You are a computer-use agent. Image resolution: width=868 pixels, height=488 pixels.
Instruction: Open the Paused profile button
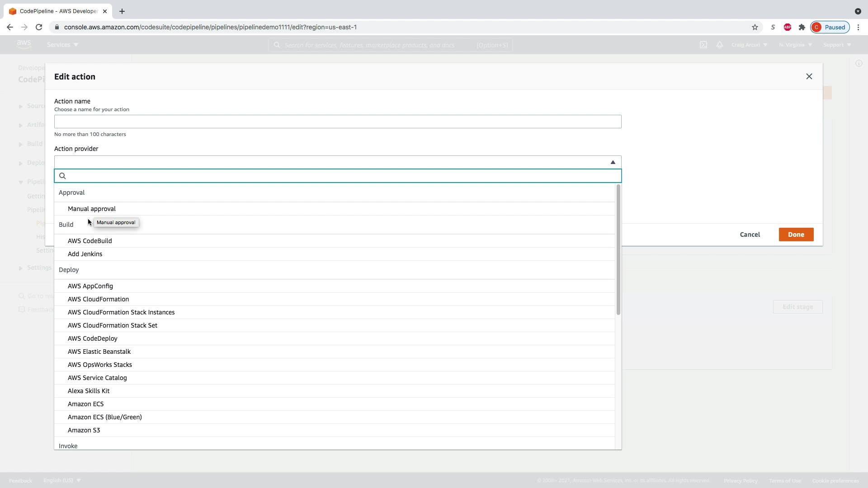[830, 27]
